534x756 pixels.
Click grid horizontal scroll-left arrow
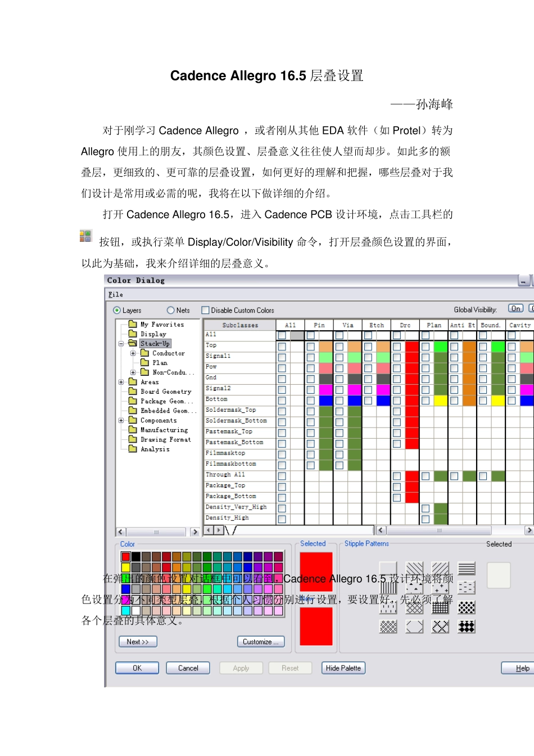pyautogui.click(x=381, y=530)
